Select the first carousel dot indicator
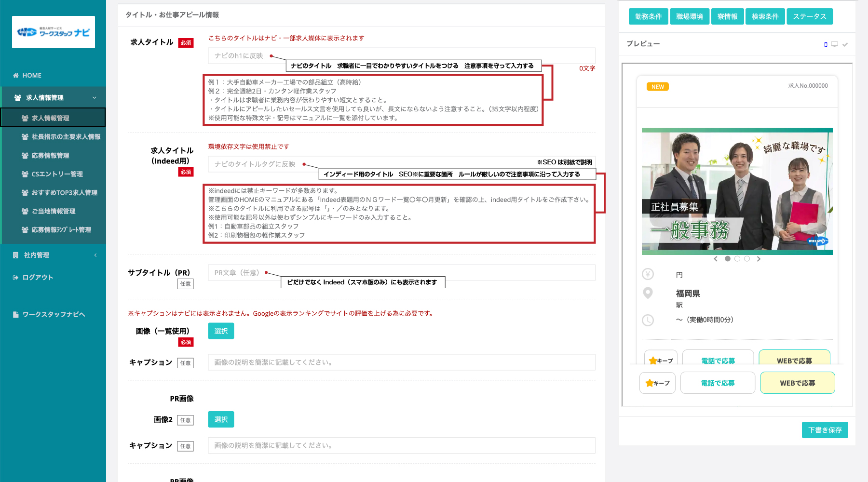868x482 pixels. click(x=728, y=259)
